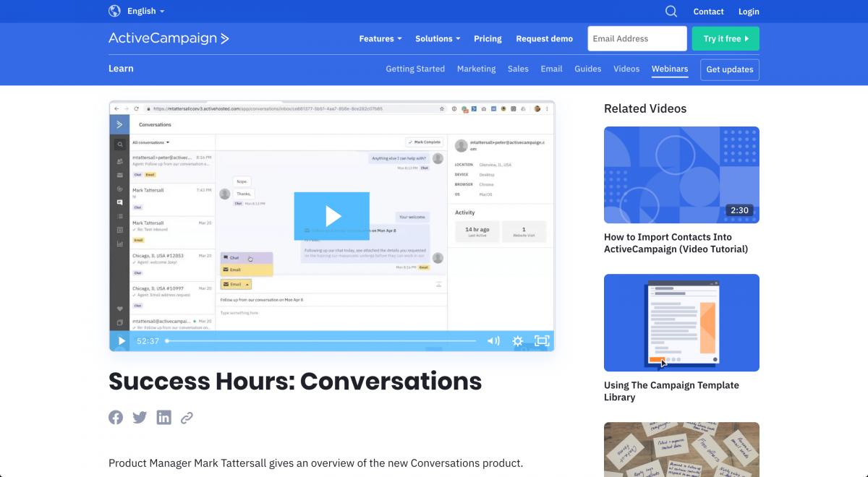868x477 pixels.
Task: Enter fullscreen using the fullscreen icon
Action: click(542, 341)
